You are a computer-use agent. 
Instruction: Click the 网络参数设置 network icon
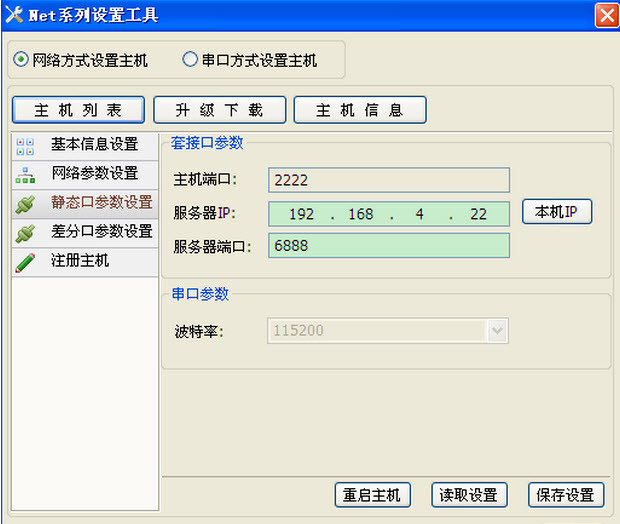pyautogui.click(x=25, y=175)
